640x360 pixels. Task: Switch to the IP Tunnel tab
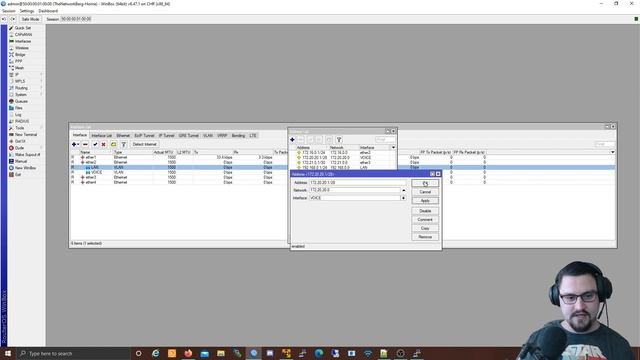(166, 135)
